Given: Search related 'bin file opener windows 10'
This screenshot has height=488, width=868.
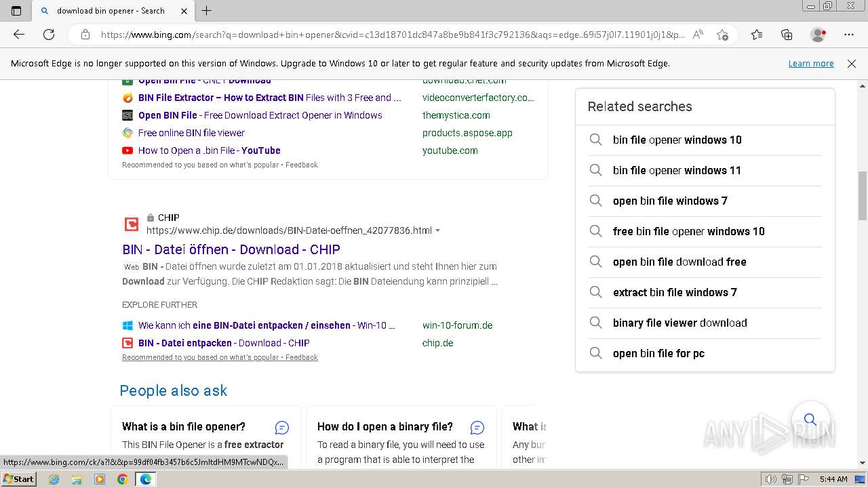Looking at the screenshot, I should pyautogui.click(x=705, y=140).
